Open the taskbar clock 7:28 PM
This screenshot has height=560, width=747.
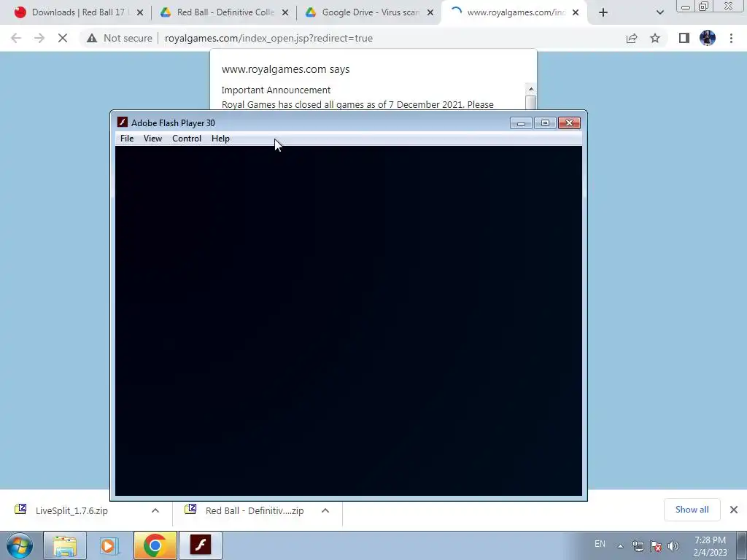[710, 546]
